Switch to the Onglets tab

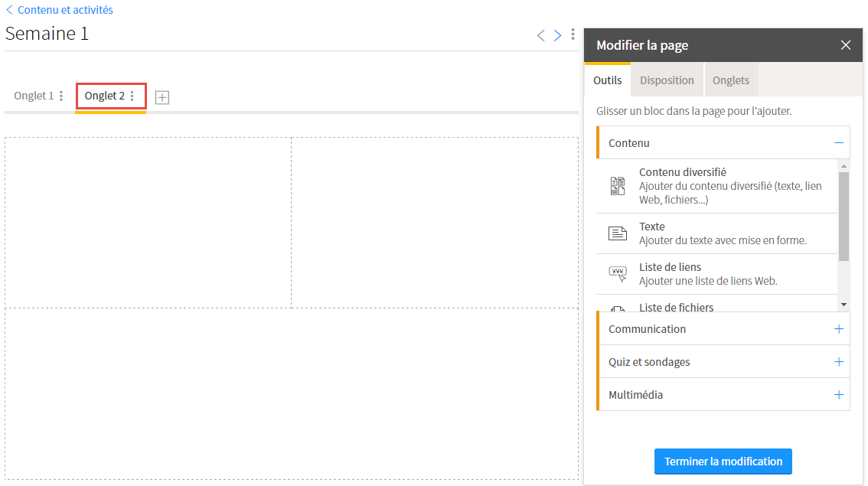[731, 80]
